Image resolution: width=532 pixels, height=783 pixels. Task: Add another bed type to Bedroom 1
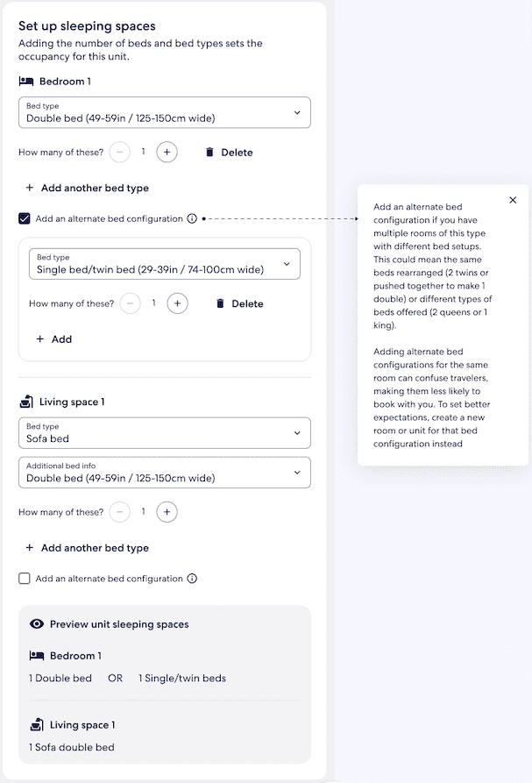[x=87, y=188]
